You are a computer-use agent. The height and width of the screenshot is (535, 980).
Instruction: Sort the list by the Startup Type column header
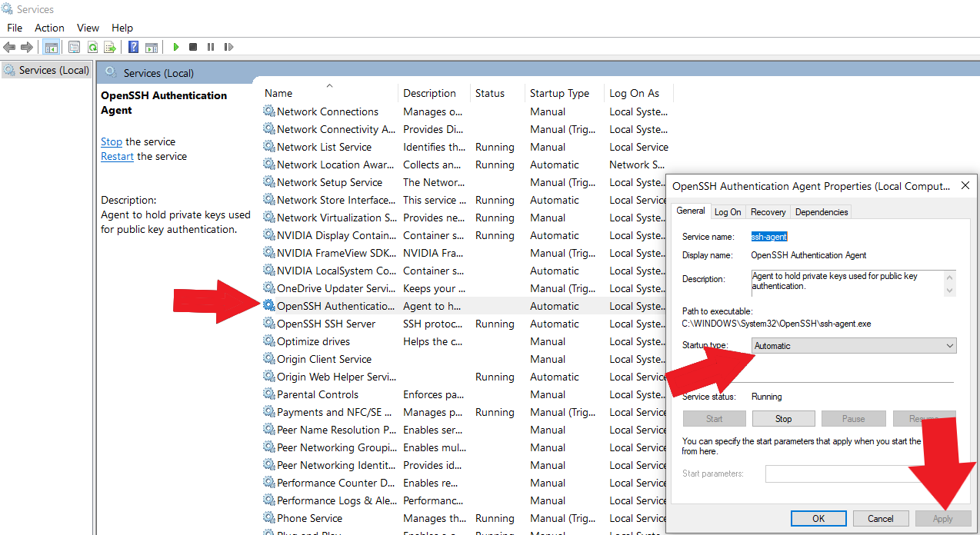[564, 93]
